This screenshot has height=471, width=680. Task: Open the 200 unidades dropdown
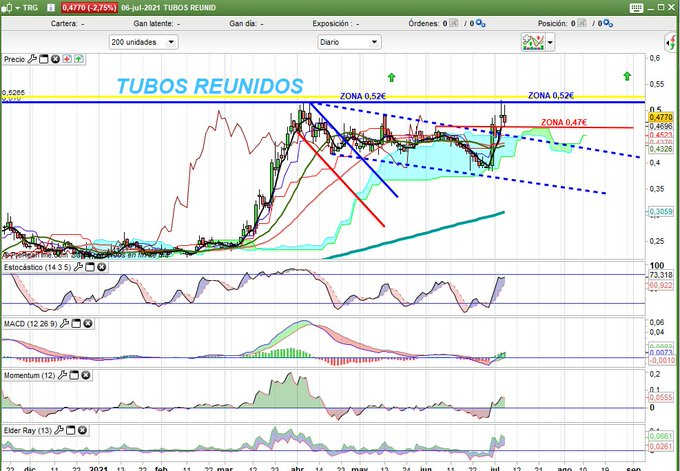[143, 42]
